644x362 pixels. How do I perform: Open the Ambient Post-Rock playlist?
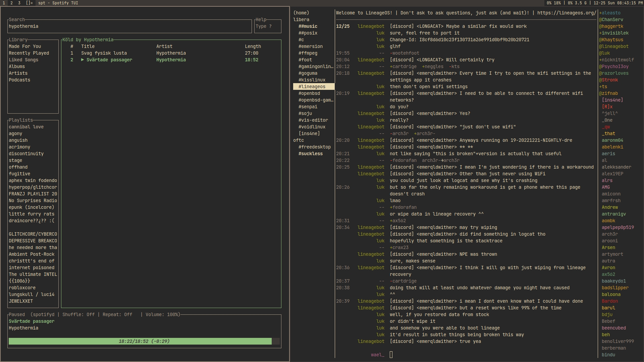32,254
